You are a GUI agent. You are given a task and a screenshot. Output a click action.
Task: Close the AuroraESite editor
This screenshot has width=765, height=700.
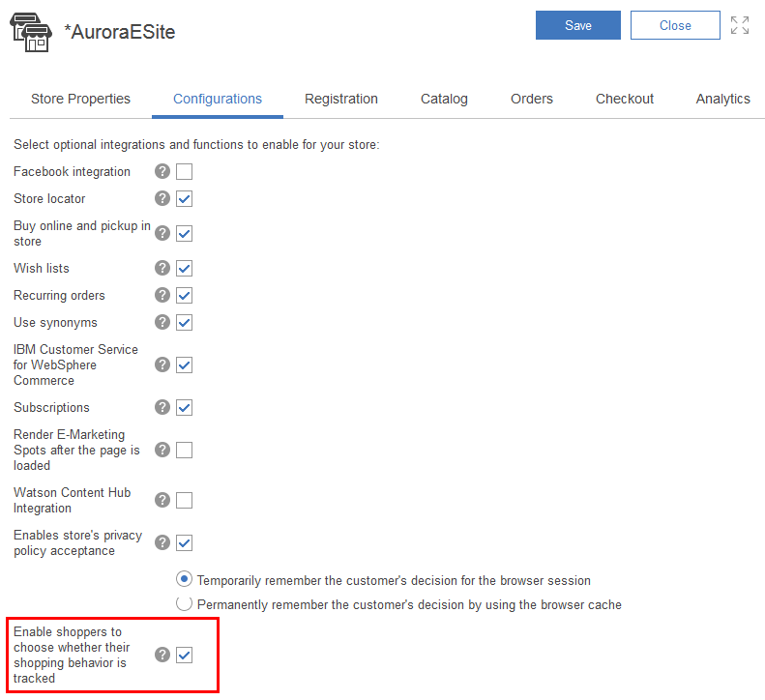[x=675, y=25]
